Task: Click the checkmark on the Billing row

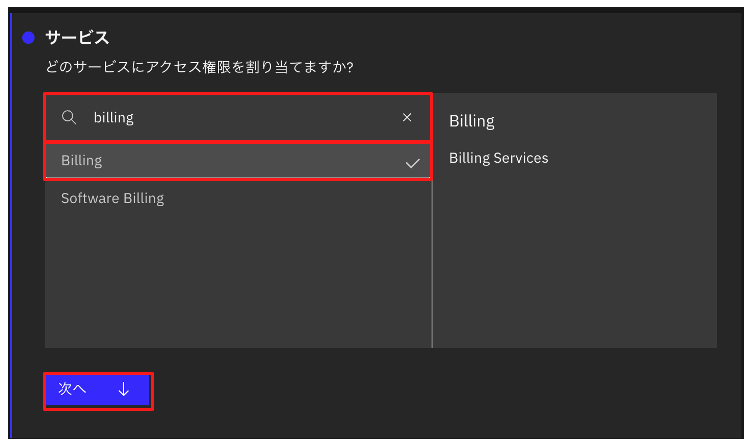Action: (412, 162)
